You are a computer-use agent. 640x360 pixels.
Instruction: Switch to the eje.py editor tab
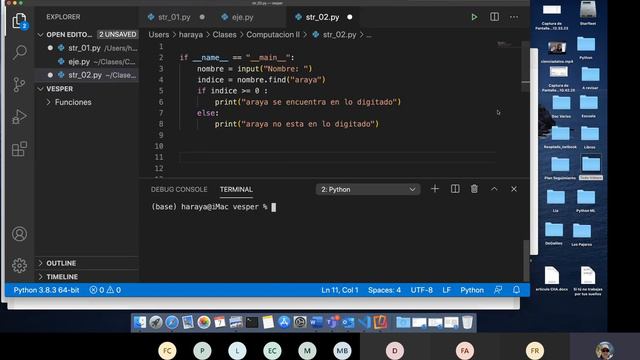[x=242, y=17]
